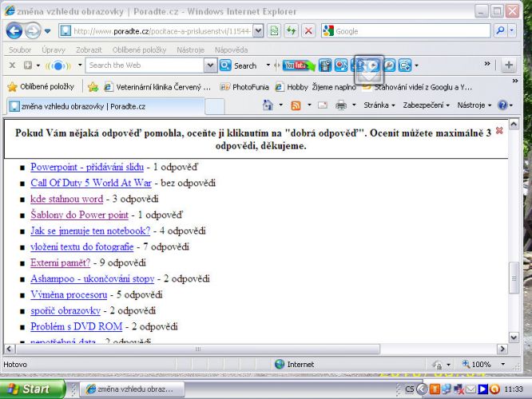This screenshot has width=532, height=399.
Task: Click the toolbar Search button
Action: click(x=239, y=65)
